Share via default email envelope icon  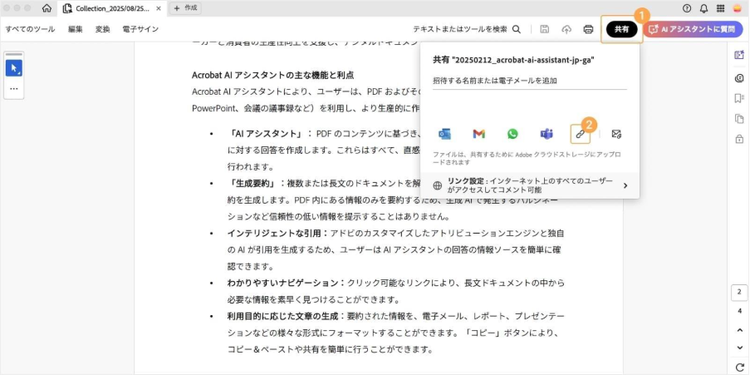click(617, 134)
